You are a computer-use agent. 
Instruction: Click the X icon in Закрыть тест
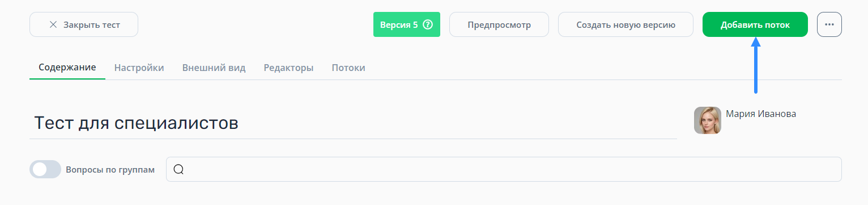53,24
